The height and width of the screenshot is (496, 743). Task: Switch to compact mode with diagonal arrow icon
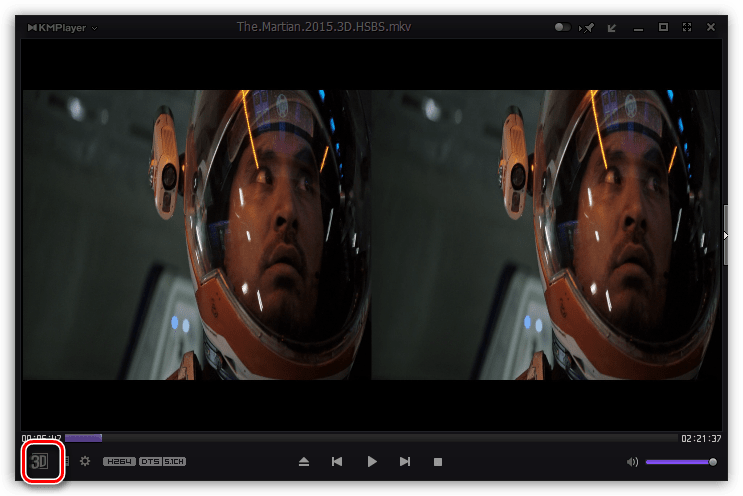coord(612,28)
